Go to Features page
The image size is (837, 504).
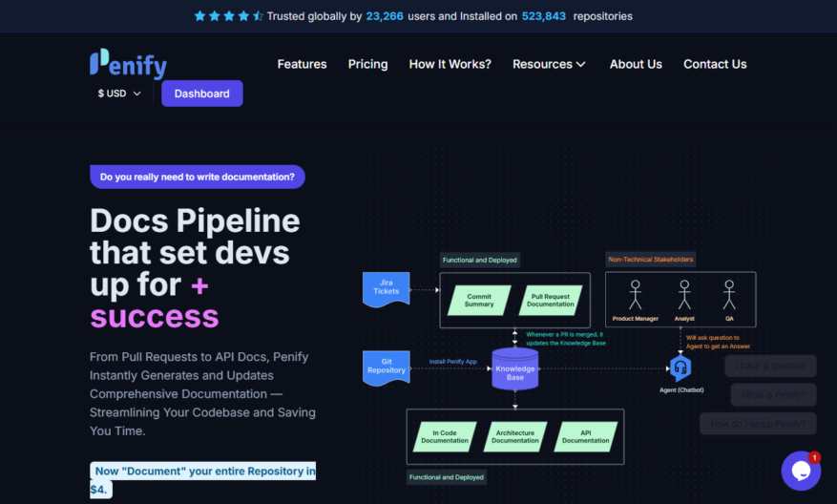tap(302, 64)
